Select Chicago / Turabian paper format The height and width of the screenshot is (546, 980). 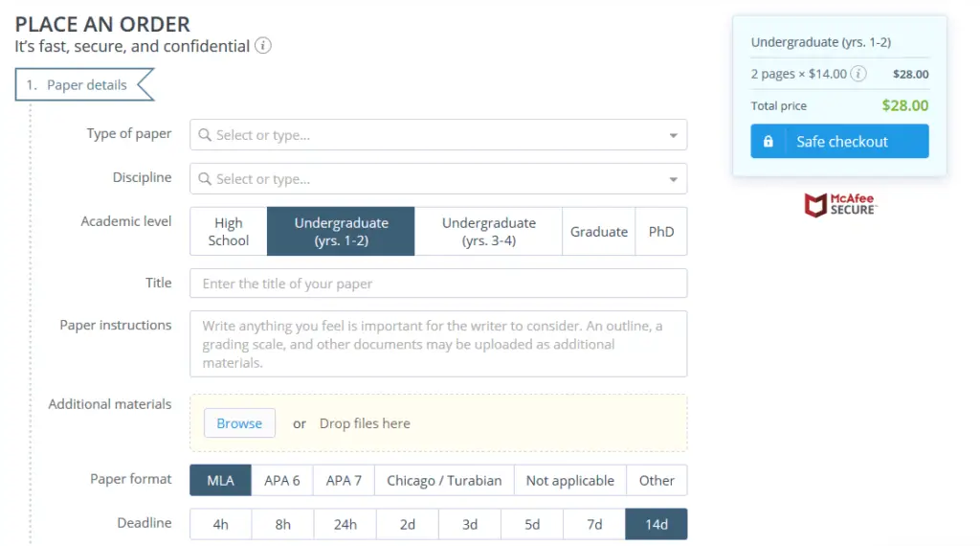click(x=444, y=481)
